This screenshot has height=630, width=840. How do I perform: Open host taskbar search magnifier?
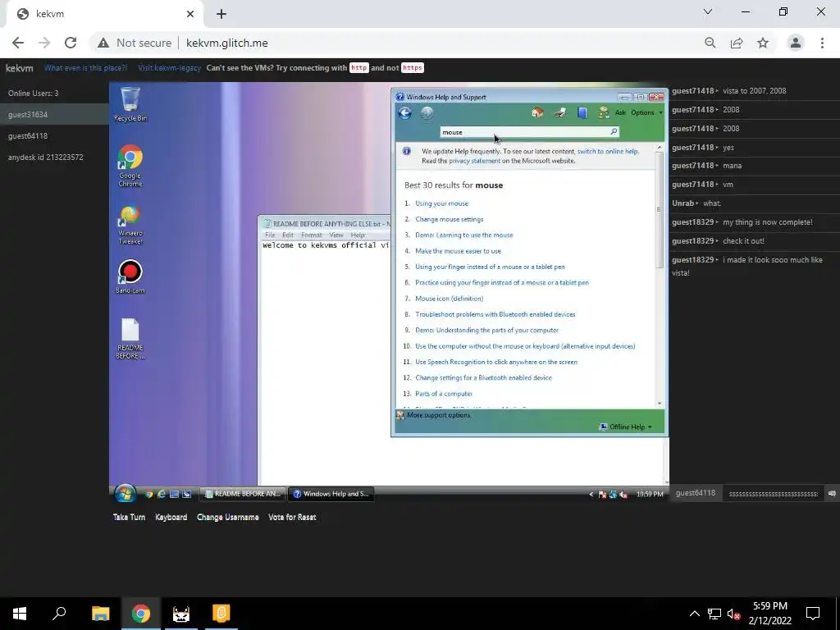tap(59, 614)
